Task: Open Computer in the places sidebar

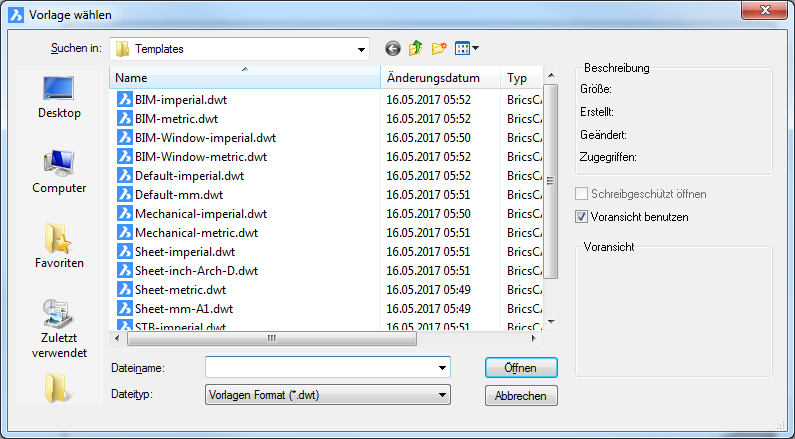Action: pos(59,170)
